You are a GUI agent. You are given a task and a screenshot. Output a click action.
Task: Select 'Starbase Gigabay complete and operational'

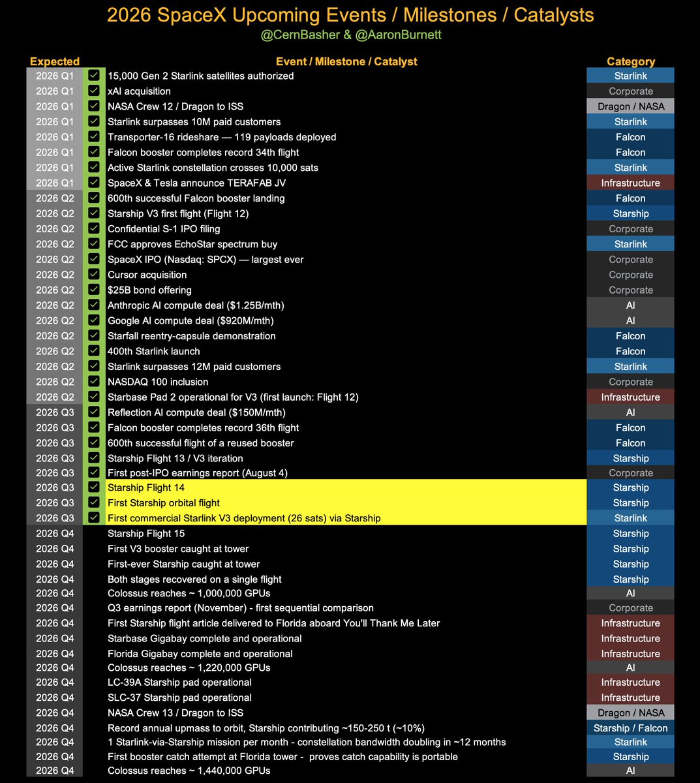pos(205,638)
